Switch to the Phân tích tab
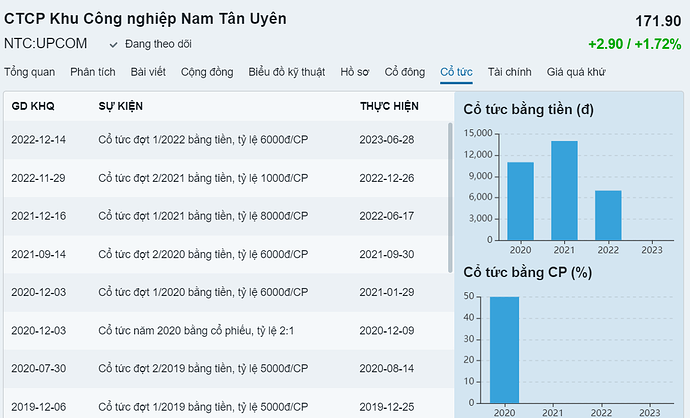 click(93, 72)
